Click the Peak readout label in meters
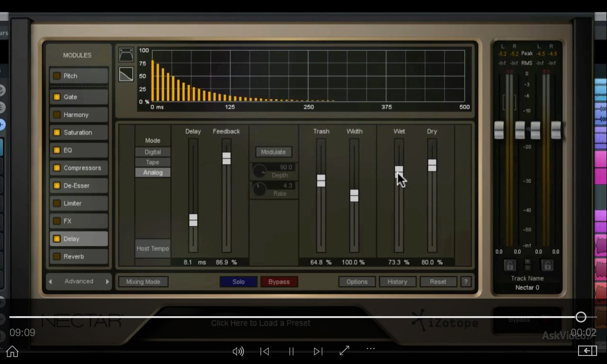The width and height of the screenshot is (607, 364). tap(527, 54)
